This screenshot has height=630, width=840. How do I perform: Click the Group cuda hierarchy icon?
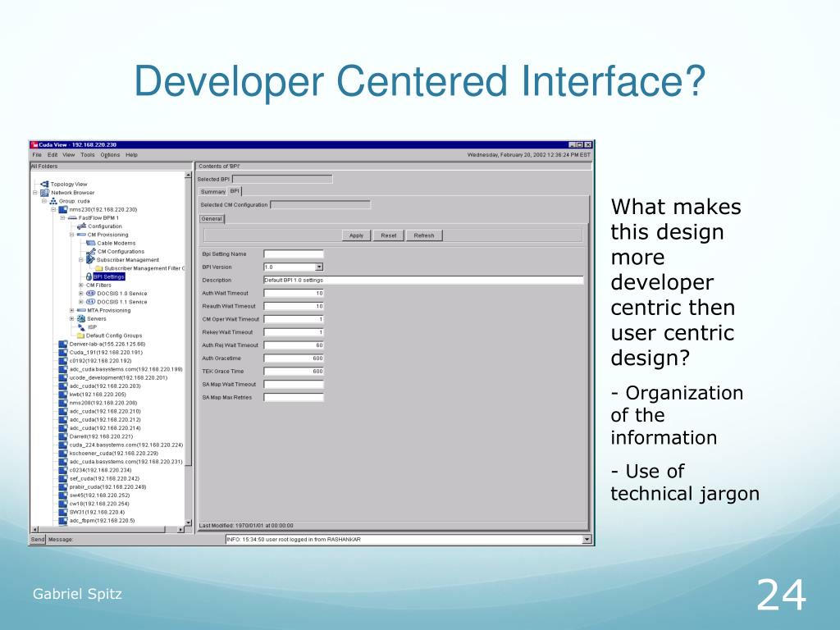53,201
